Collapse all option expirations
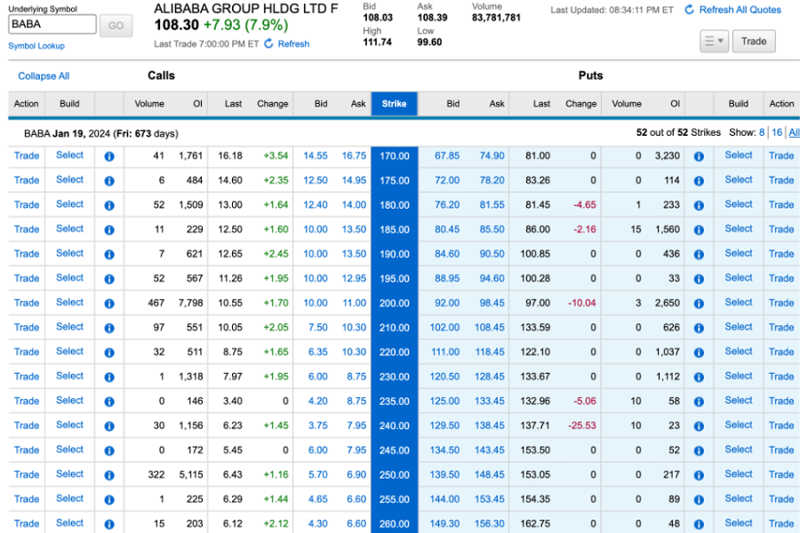800x533 pixels. [x=43, y=76]
